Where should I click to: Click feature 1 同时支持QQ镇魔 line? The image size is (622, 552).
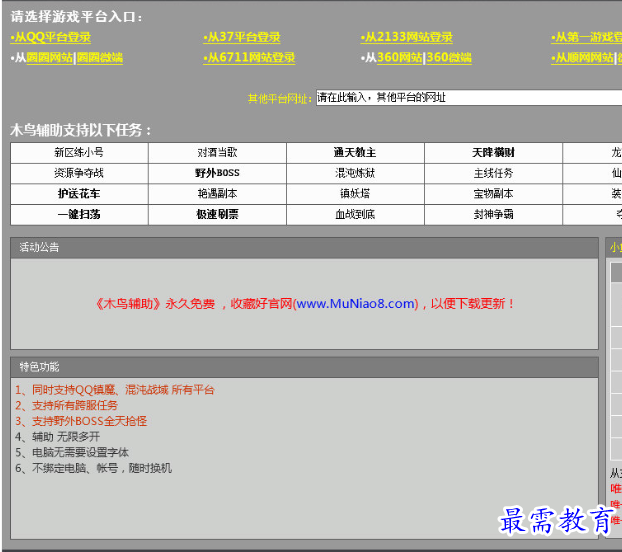coord(115,390)
